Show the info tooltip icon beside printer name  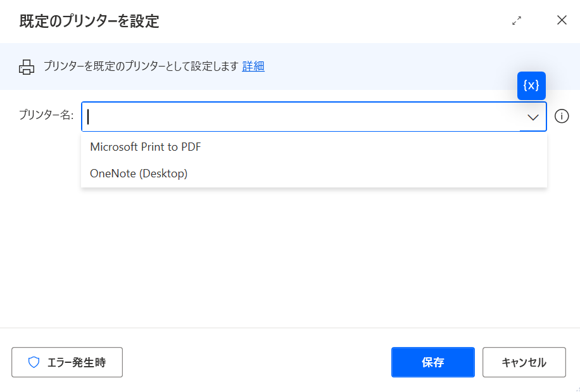562,117
